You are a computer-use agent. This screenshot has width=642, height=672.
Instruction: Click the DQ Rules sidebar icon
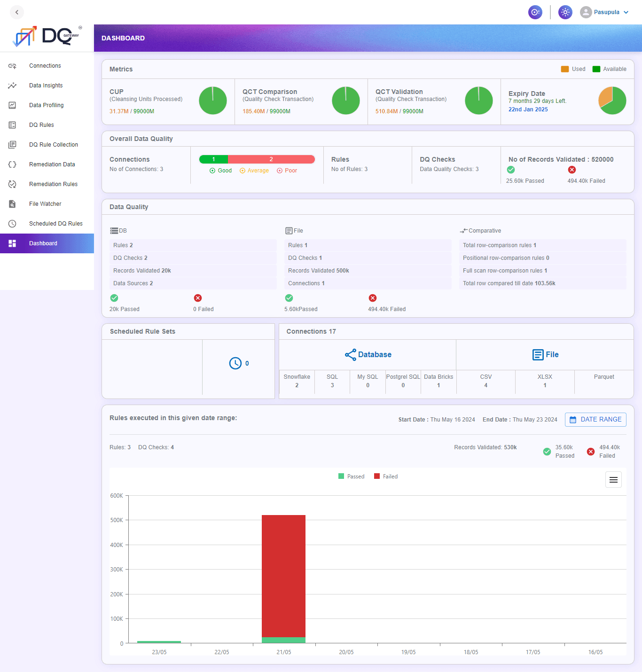click(12, 125)
